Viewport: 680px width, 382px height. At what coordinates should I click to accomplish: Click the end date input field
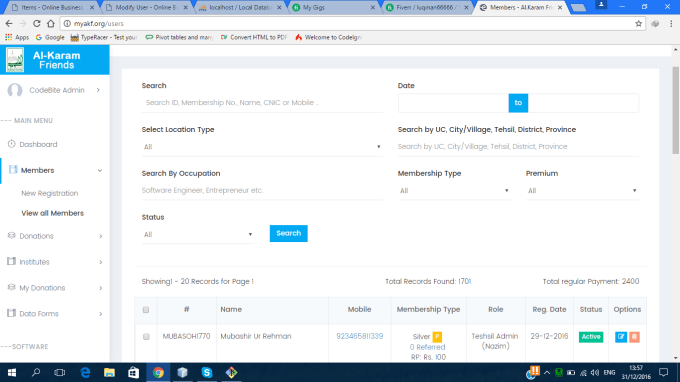(x=583, y=103)
